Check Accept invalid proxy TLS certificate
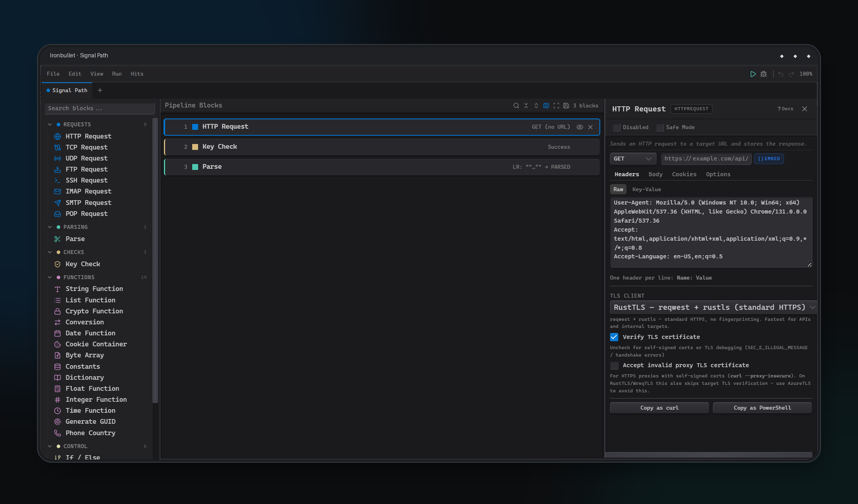The image size is (858, 504). point(614,366)
